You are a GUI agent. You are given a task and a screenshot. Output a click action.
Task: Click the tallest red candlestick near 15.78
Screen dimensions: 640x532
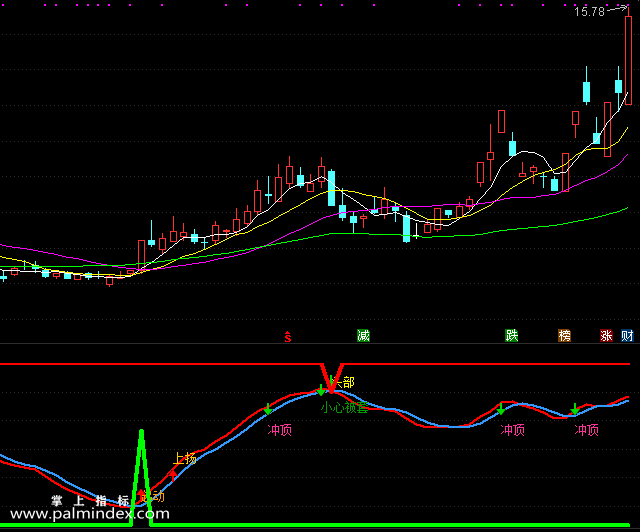pos(629,60)
